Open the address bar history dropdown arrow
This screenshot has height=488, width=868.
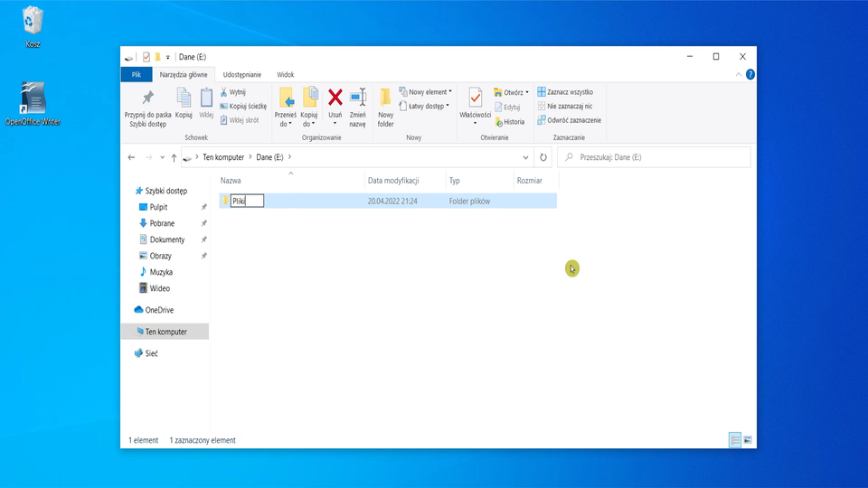[x=525, y=157]
